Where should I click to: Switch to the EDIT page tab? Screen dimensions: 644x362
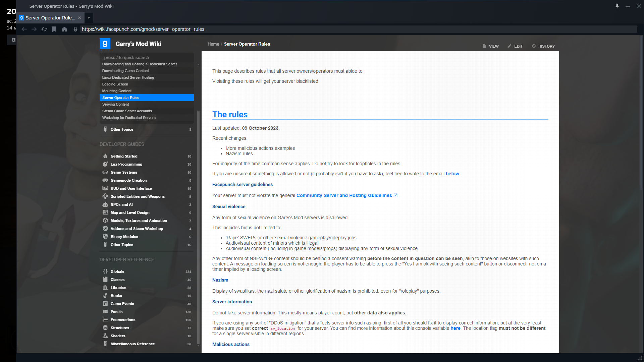click(515, 46)
